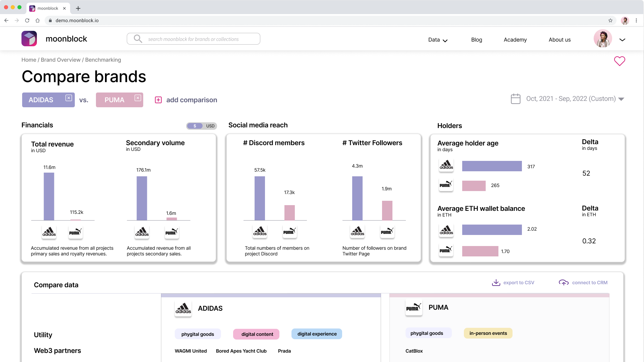The image size is (644, 362).
Task: Remove ADIDAS with its x icon
Action: pyautogui.click(x=69, y=98)
